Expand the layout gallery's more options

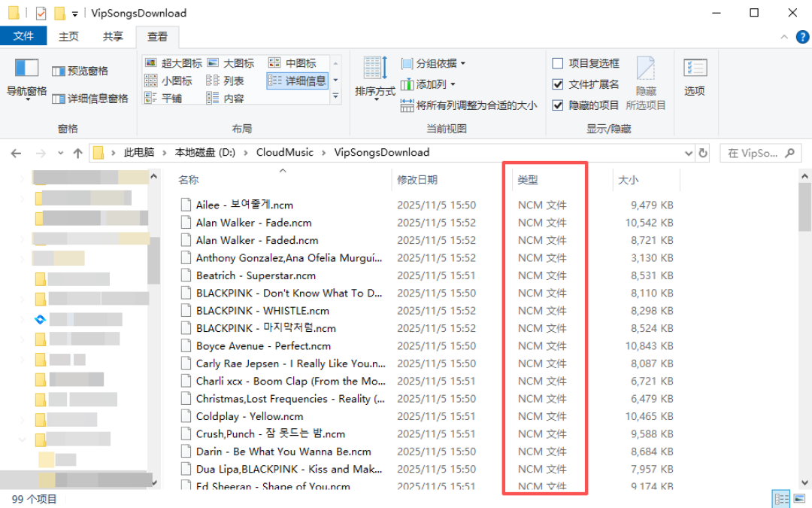point(335,96)
